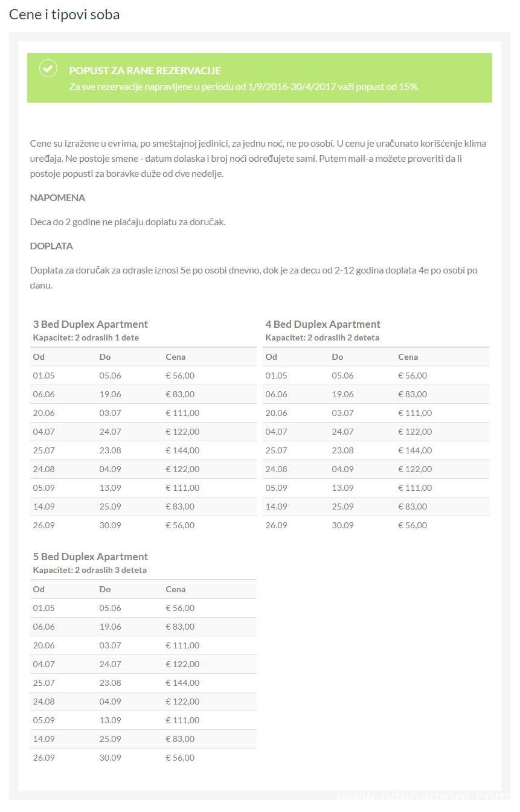The width and height of the screenshot is (520, 812).
Task: Click the "DOPLATA" section heading
Action: pos(51,246)
